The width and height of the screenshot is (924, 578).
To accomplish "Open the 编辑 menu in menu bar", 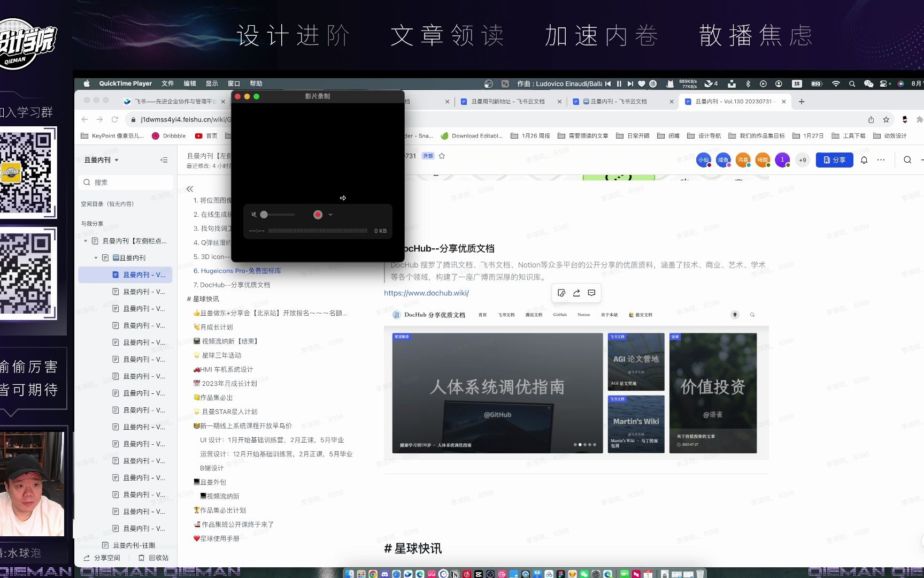I will (x=190, y=83).
